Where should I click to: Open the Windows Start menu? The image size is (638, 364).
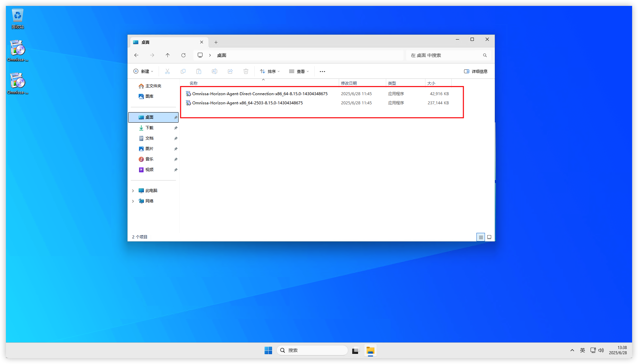coord(268,350)
